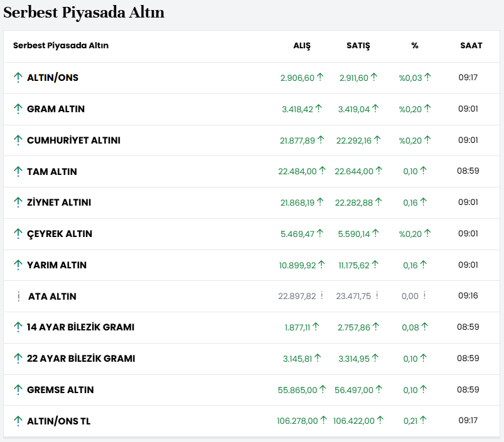Click the SAAT column header
The image size is (504, 442).
click(x=471, y=46)
